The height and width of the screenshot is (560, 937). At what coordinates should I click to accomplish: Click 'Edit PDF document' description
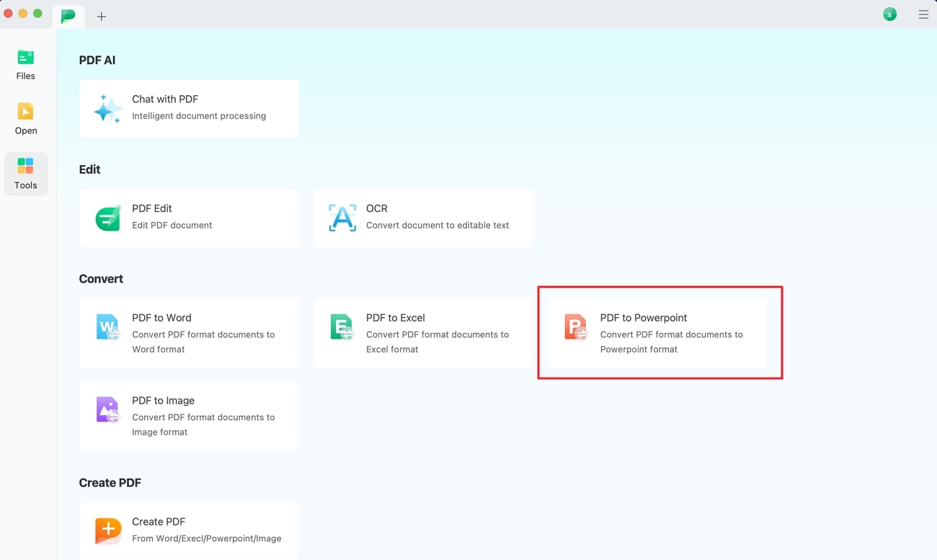(x=172, y=226)
